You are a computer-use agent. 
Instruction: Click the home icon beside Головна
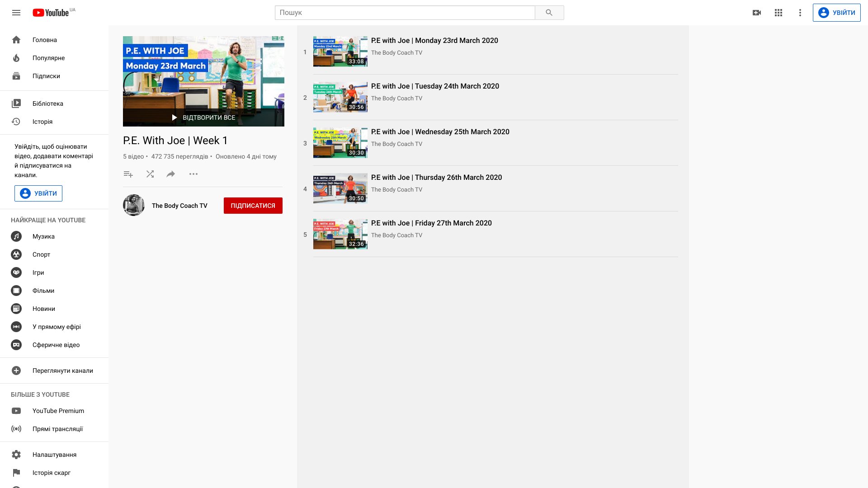click(16, 40)
